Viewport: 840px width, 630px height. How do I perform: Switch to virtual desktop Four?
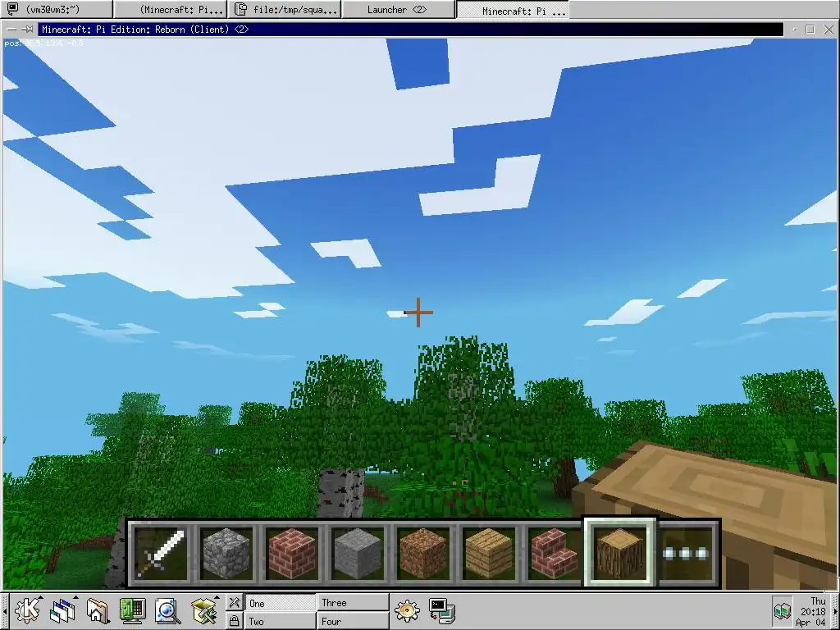(x=353, y=620)
